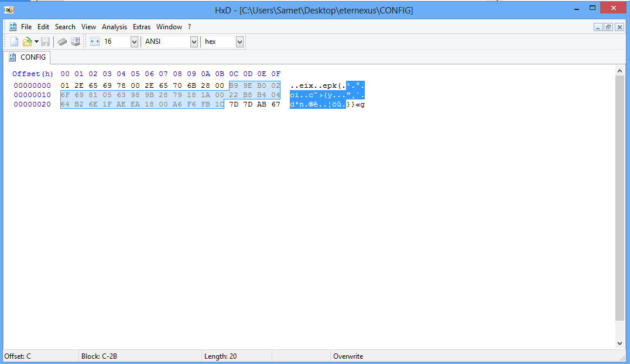
Task: Restore the inner document window
Action: [x=608, y=27]
